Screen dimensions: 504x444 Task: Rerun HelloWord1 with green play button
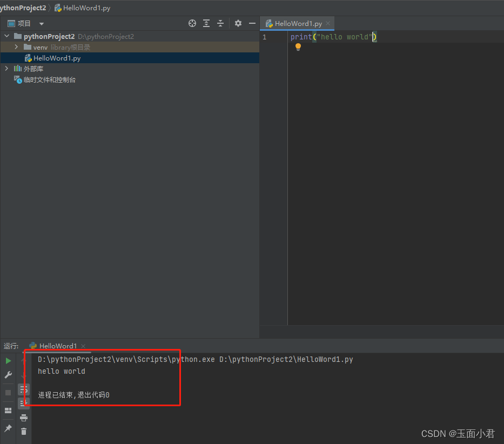point(8,361)
